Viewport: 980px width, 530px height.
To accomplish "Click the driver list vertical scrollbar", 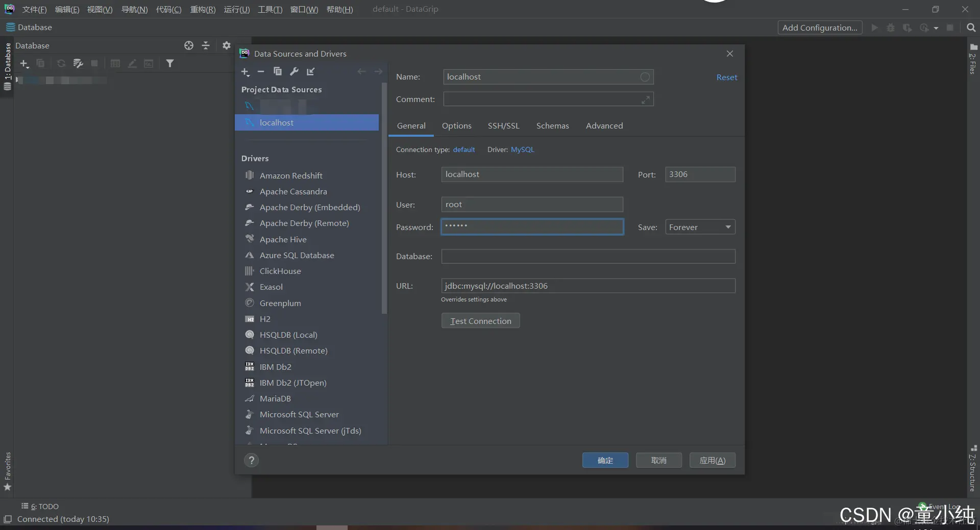I will point(384,199).
